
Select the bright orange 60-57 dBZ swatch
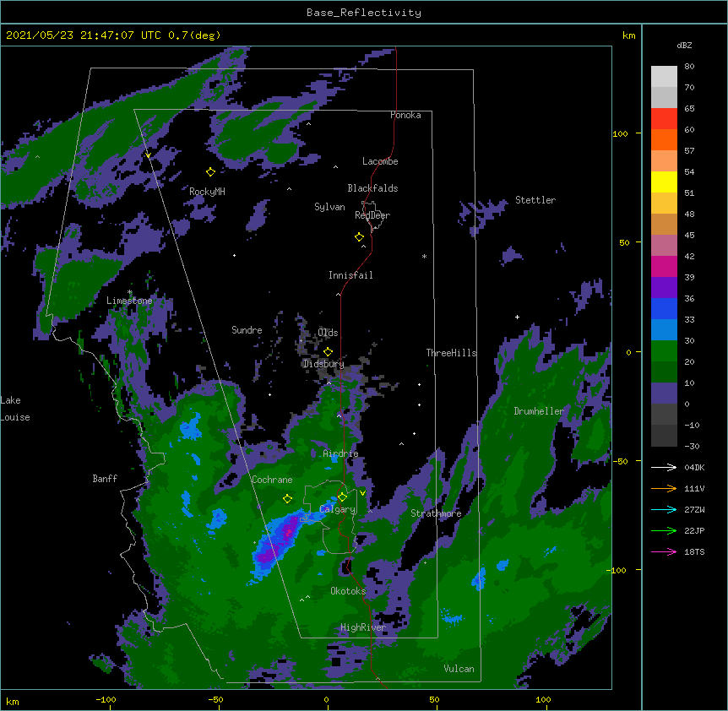pyautogui.click(x=664, y=139)
